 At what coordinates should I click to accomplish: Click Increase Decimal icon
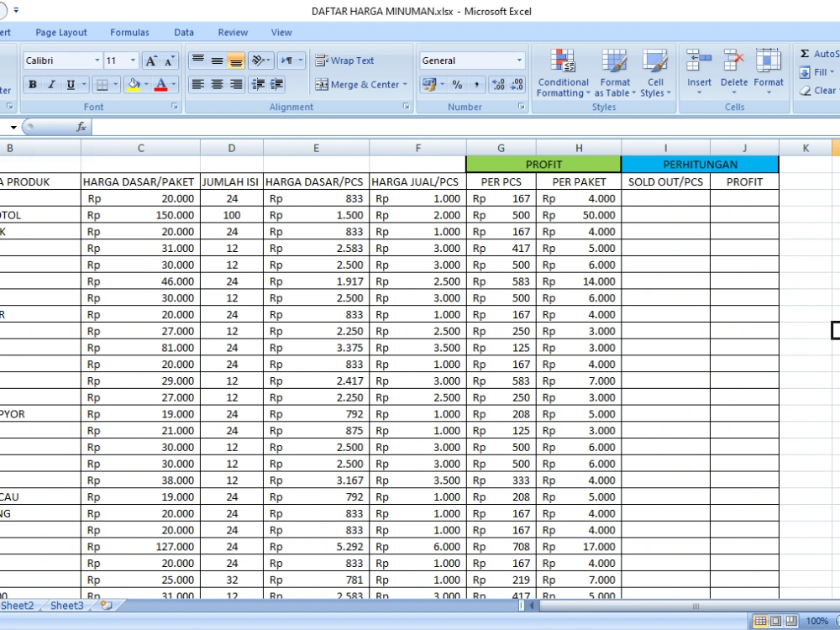498,85
